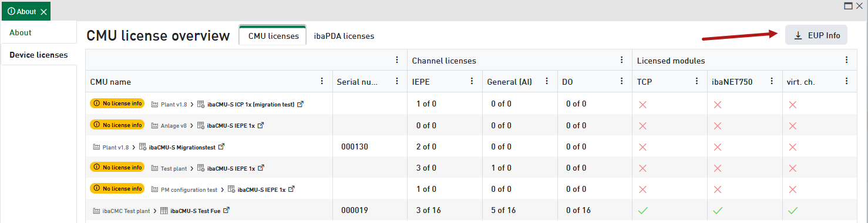This screenshot has height=223, width=868.
Task: Switch to ibaPDA licenses tab
Action: point(344,36)
